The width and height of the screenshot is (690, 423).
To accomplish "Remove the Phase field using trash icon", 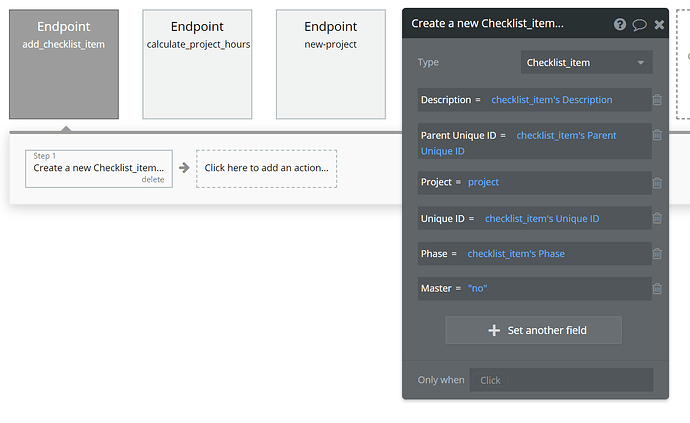I will [657, 254].
